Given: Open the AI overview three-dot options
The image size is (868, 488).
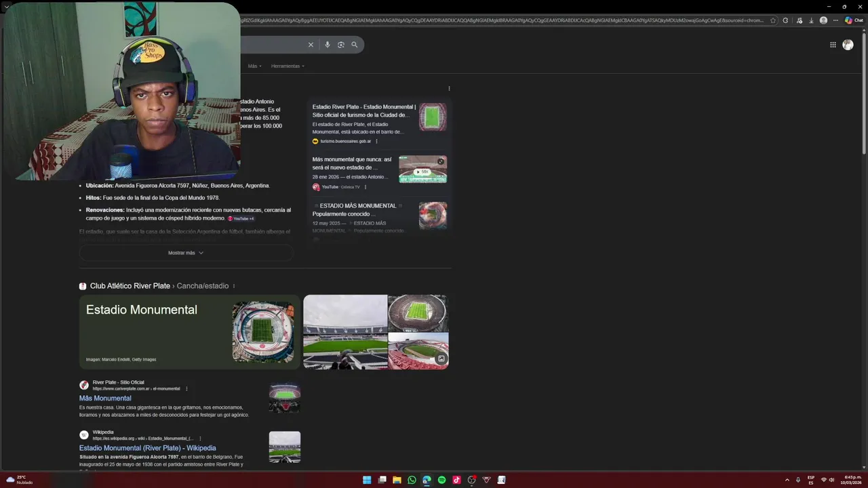Looking at the screenshot, I should click(x=449, y=88).
